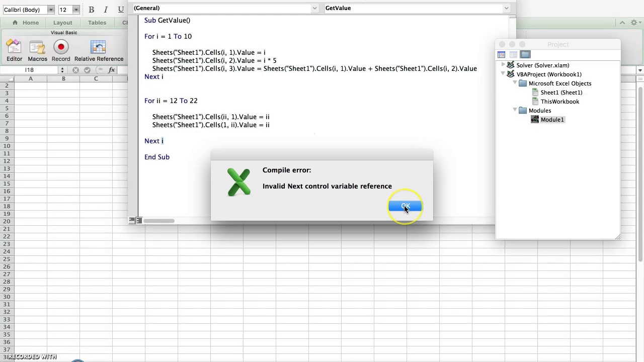The image size is (644, 362).
Task: Collapse the VBAProject (Workbook1) node
Action: coord(503,74)
